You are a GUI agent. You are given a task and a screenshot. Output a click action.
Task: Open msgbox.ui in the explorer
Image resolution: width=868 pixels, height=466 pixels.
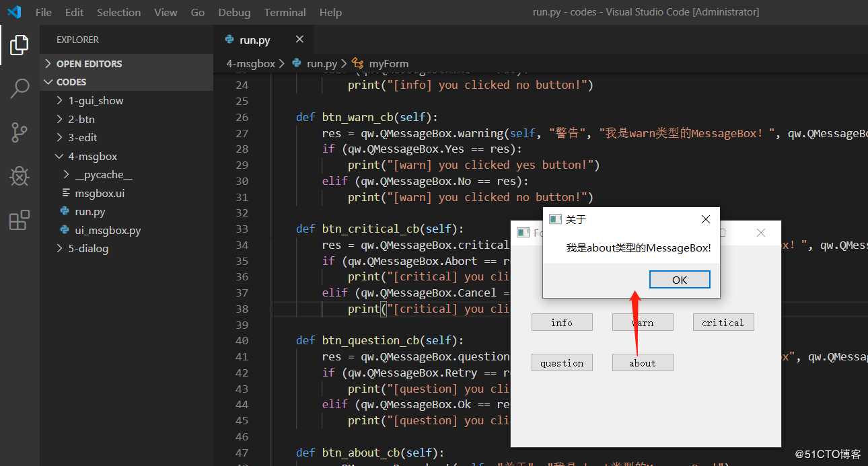[x=126, y=193]
